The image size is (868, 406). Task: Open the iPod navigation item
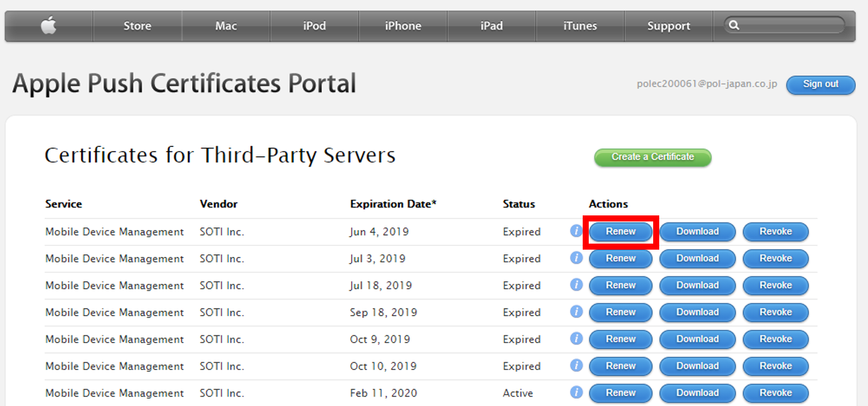coord(314,26)
